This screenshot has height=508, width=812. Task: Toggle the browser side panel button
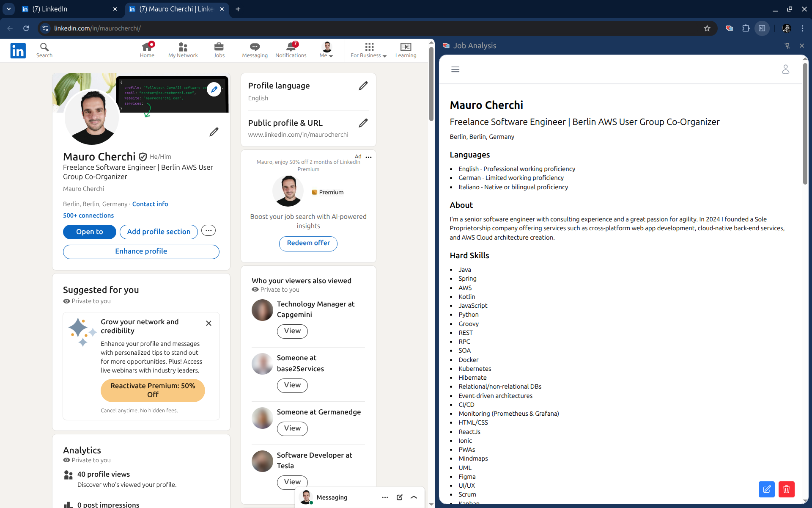(762, 28)
